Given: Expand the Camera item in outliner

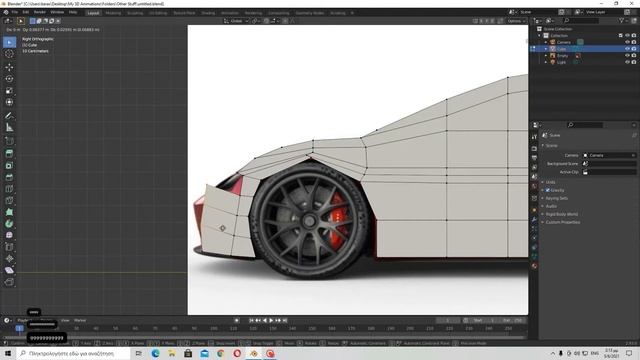Looking at the screenshot, I should [546, 42].
